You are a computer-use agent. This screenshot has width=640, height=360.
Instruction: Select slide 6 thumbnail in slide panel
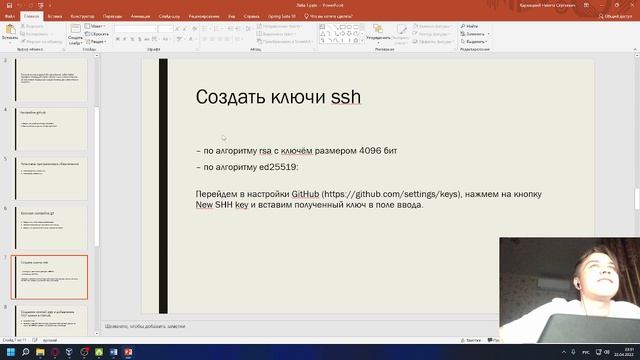(x=51, y=228)
